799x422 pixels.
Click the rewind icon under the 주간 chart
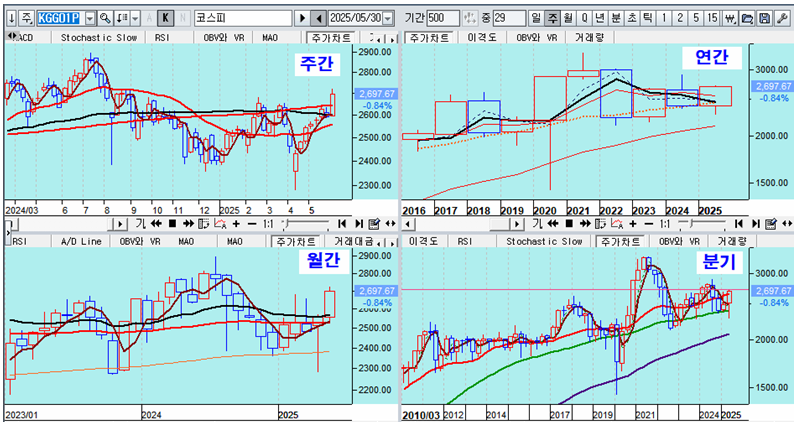click(156, 224)
